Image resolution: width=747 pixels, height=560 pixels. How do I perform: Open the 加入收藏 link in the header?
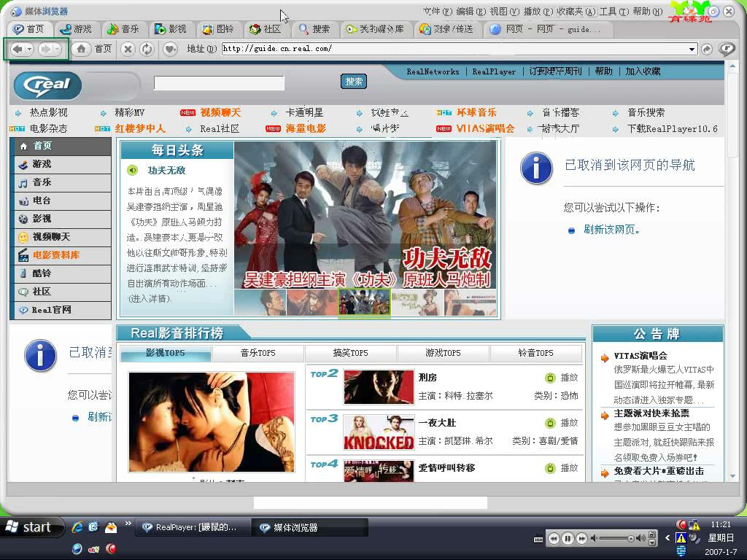[x=643, y=71]
